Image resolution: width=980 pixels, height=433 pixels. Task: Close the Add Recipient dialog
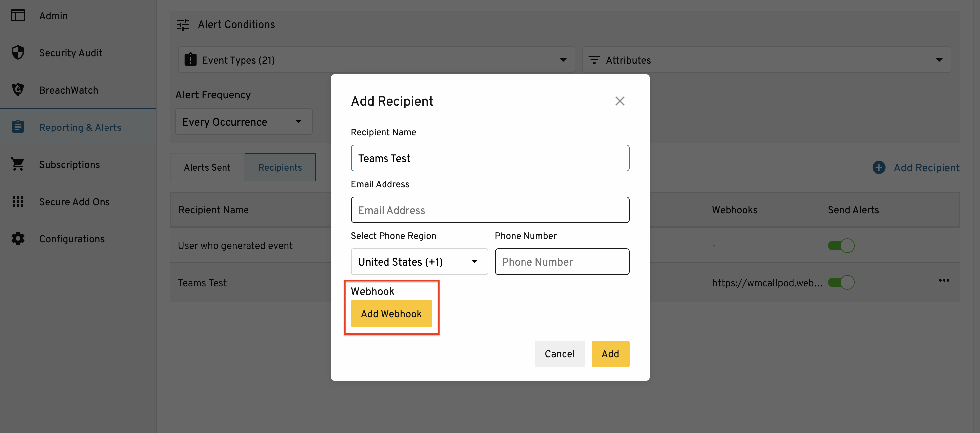click(620, 101)
